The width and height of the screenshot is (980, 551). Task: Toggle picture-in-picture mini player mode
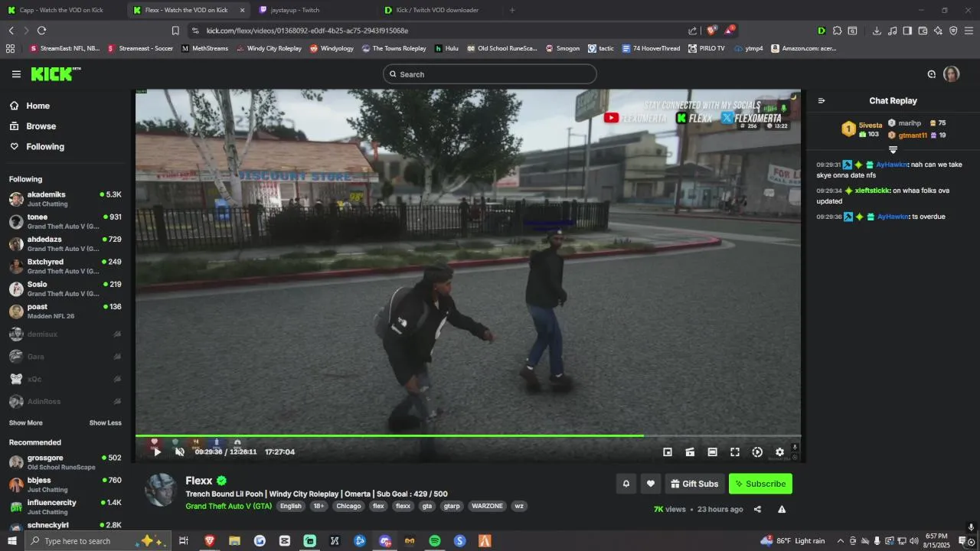(668, 452)
